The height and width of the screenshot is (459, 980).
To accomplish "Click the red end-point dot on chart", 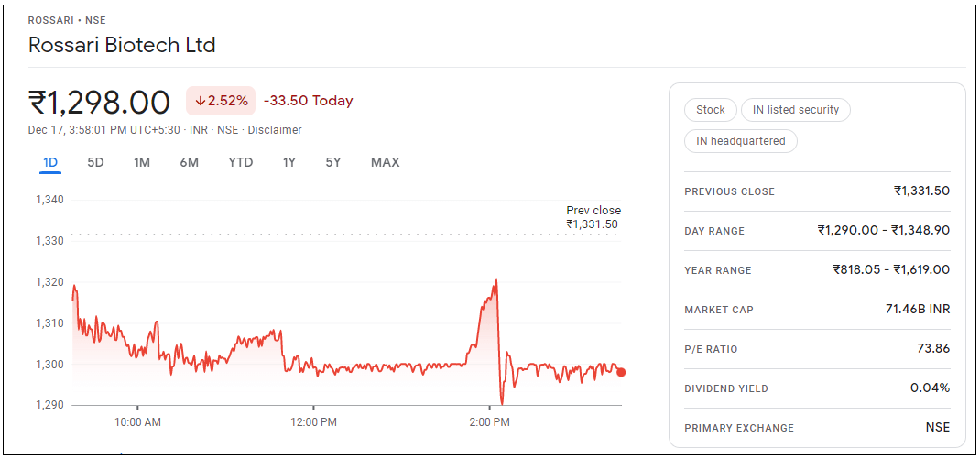I will 621,372.
